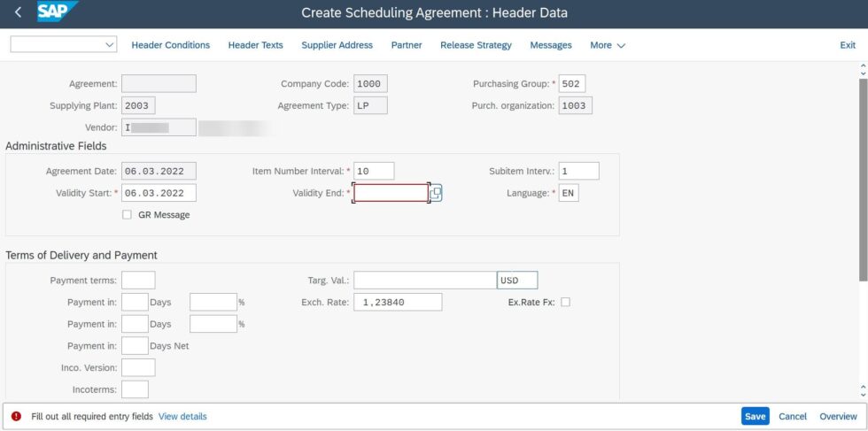868x431 pixels.
Task: Open View details link for the error
Action: (182, 416)
